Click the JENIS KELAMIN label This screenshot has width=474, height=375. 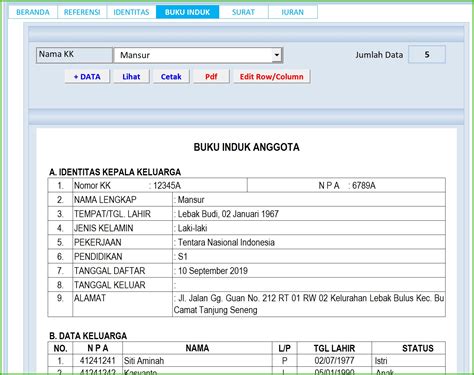pos(104,228)
